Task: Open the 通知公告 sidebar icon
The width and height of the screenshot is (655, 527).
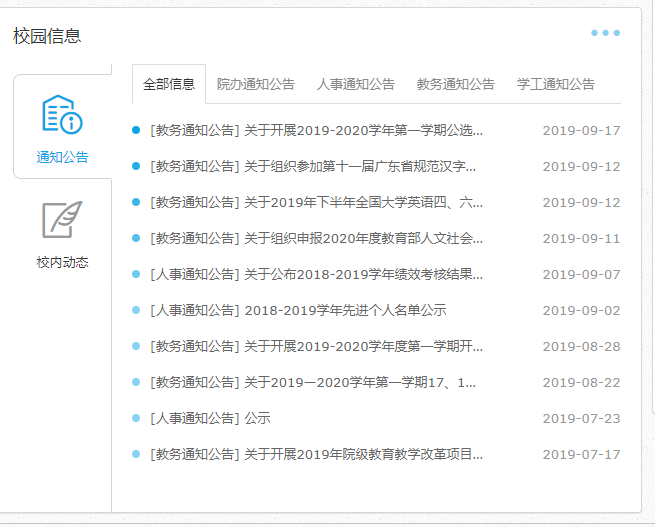Action: click(62, 114)
